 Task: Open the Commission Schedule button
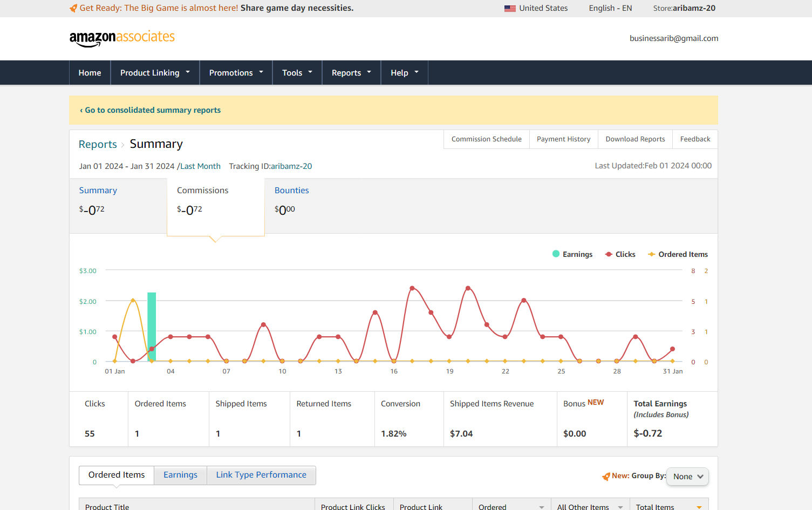487,139
